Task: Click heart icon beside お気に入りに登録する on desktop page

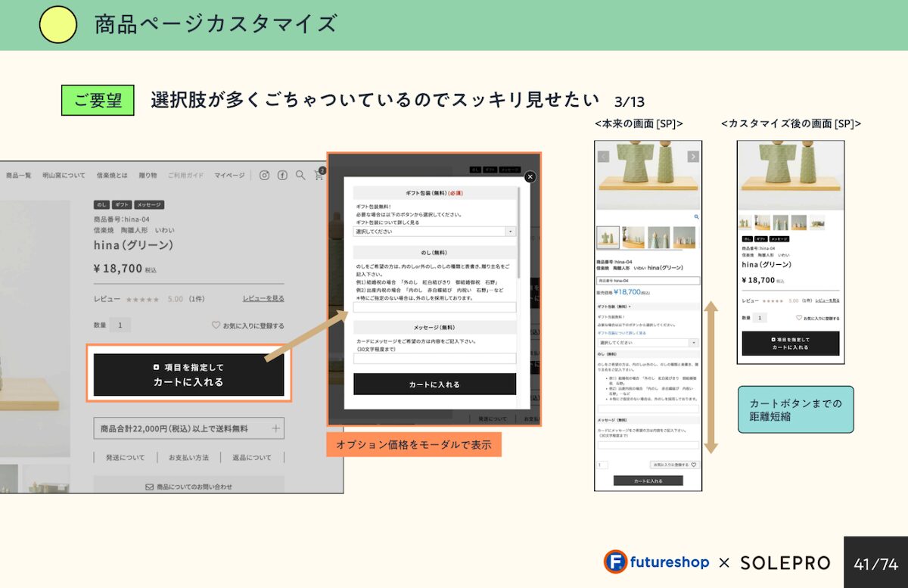Action: point(216,325)
